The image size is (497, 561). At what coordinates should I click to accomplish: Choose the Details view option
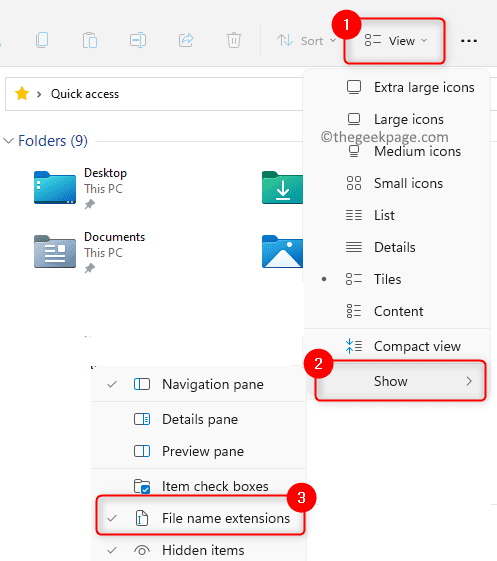[397, 247]
